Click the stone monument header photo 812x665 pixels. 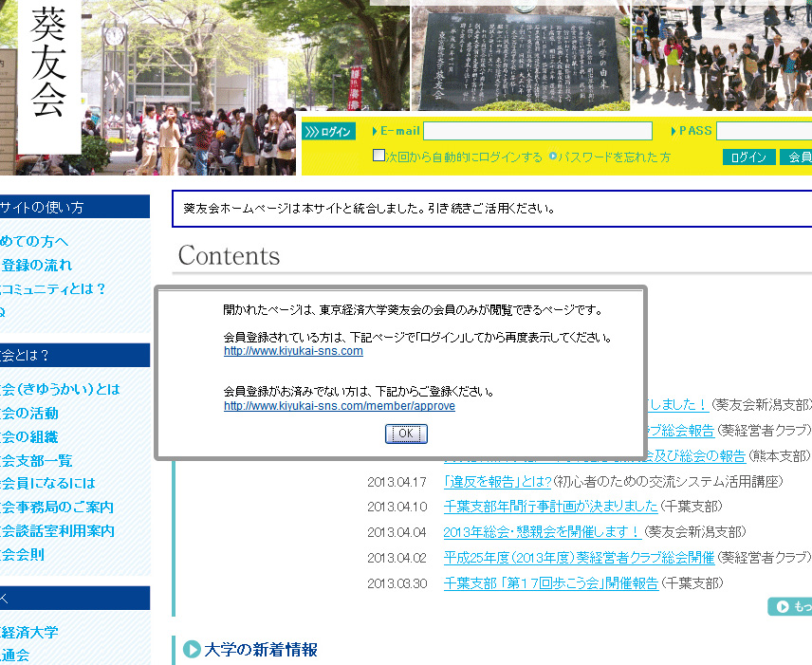(x=521, y=57)
